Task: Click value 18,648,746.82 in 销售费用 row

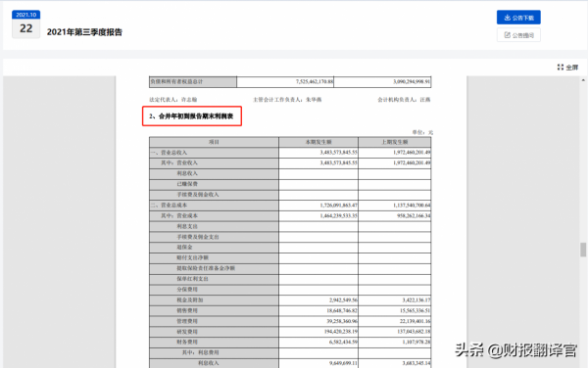Action: pos(342,310)
